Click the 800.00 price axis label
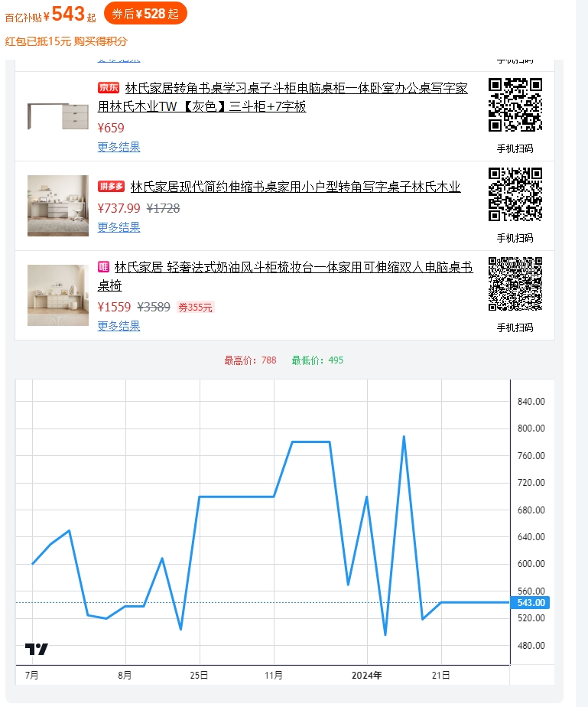Viewport: 588px width, 707px height. coord(531,428)
